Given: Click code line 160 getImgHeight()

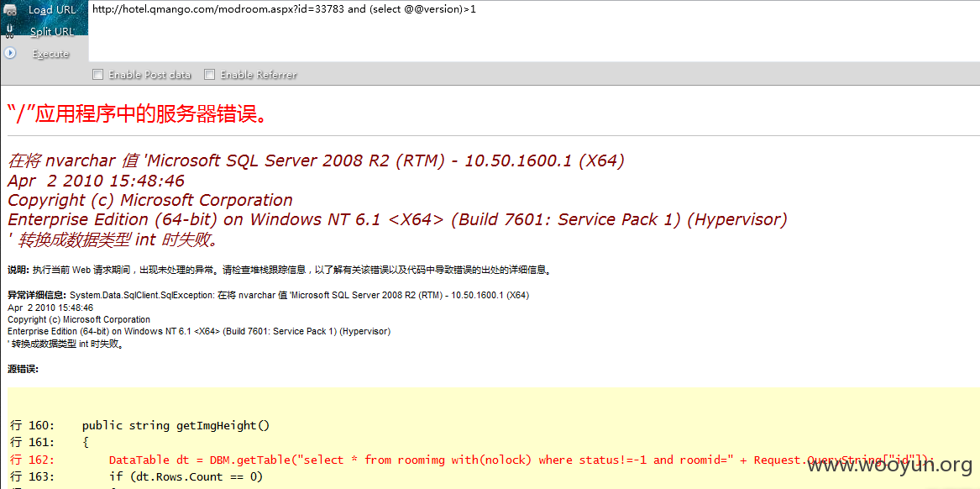Looking at the screenshot, I should point(140,426).
